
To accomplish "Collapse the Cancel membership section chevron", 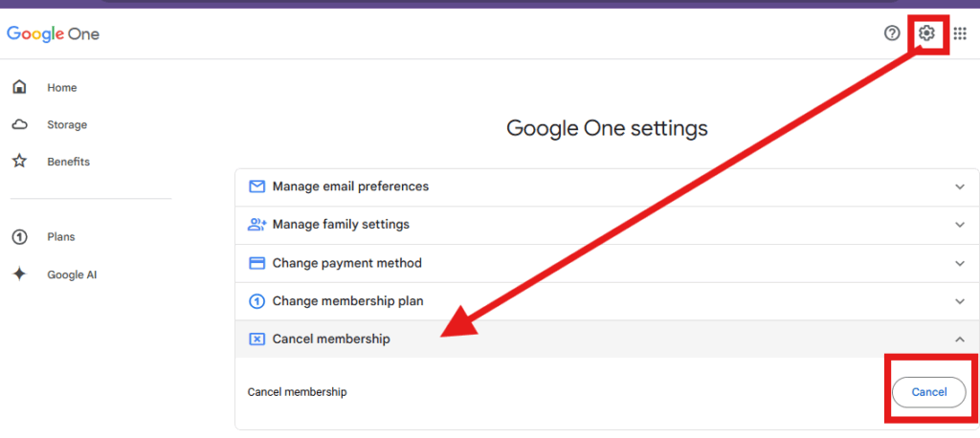I will 960,339.
